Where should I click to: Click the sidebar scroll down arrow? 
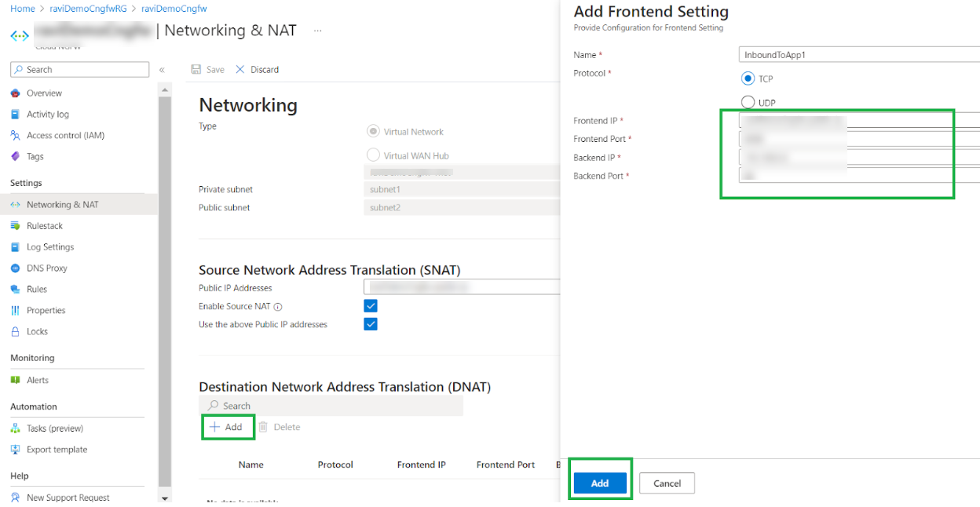[x=165, y=498]
